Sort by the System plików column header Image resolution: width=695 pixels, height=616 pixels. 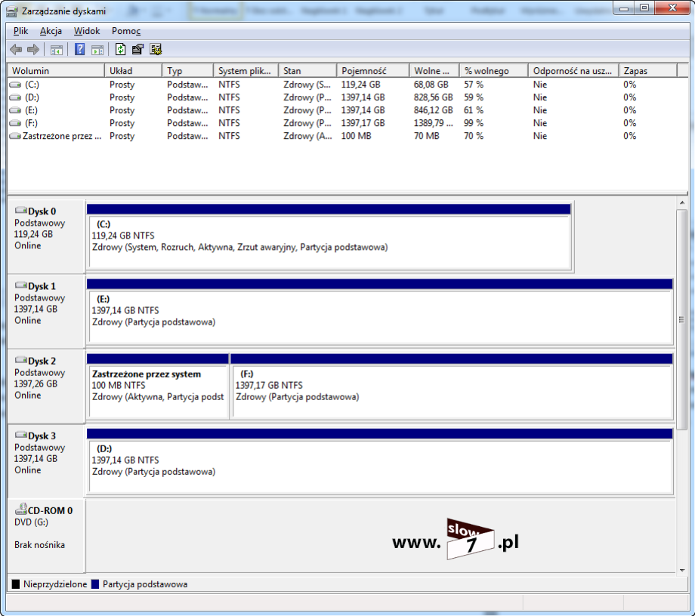click(246, 71)
